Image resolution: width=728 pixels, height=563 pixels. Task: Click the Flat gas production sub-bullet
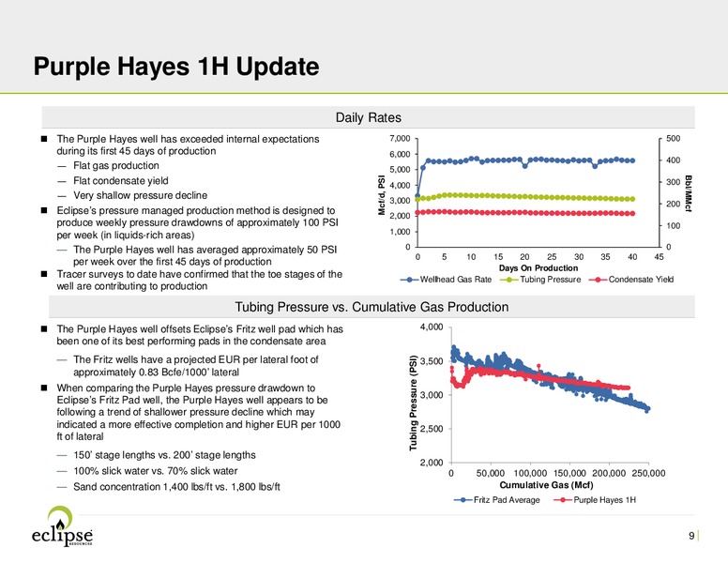tap(116, 165)
